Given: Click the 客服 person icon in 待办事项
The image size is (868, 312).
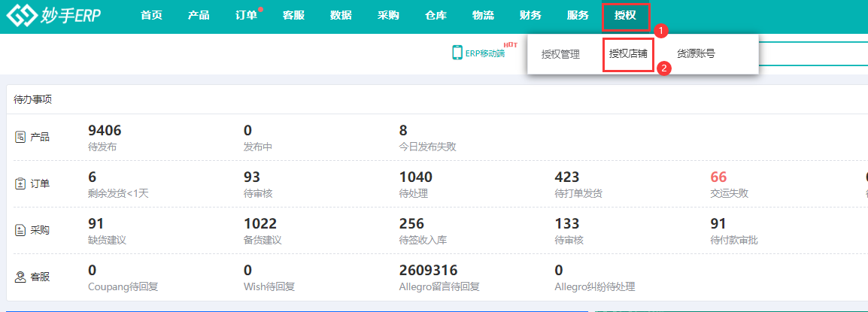Looking at the screenshot, I should click(x=21, y=277).
